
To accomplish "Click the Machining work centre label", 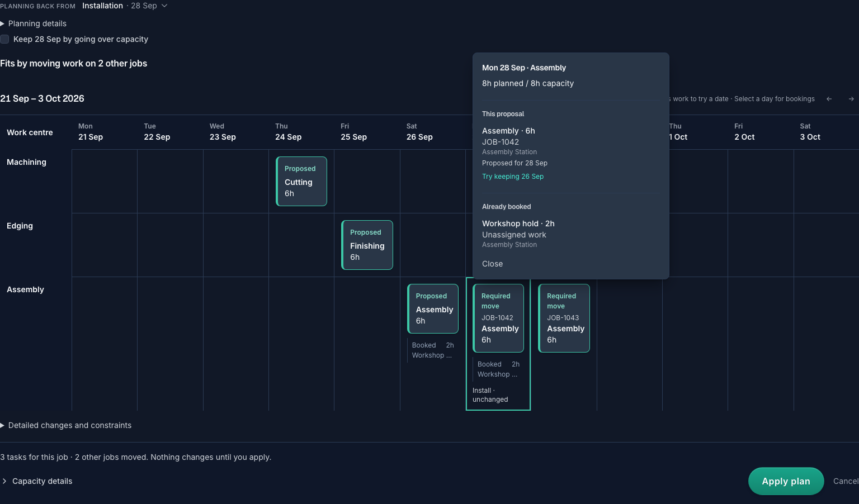I will click(26, 162).
